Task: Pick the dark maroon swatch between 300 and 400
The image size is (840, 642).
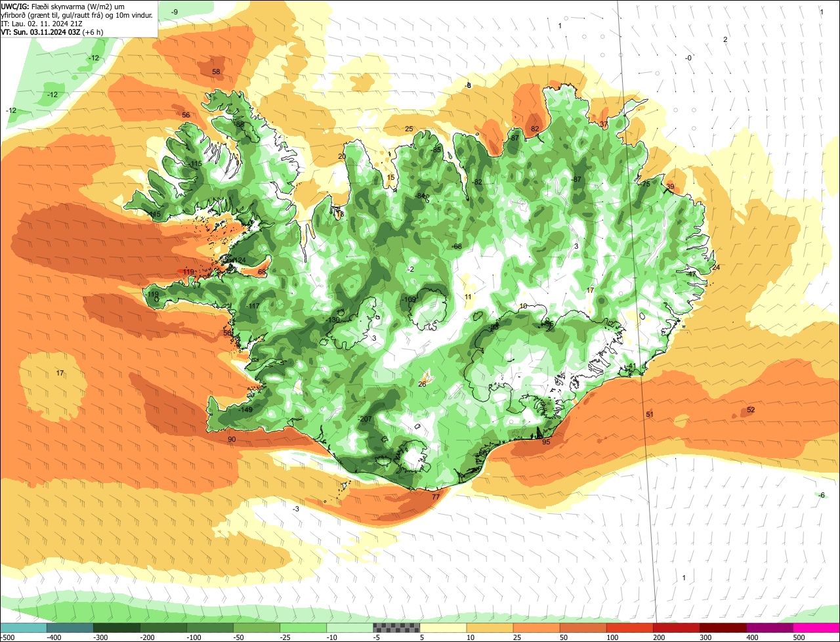Action: (x=723, y=628)
